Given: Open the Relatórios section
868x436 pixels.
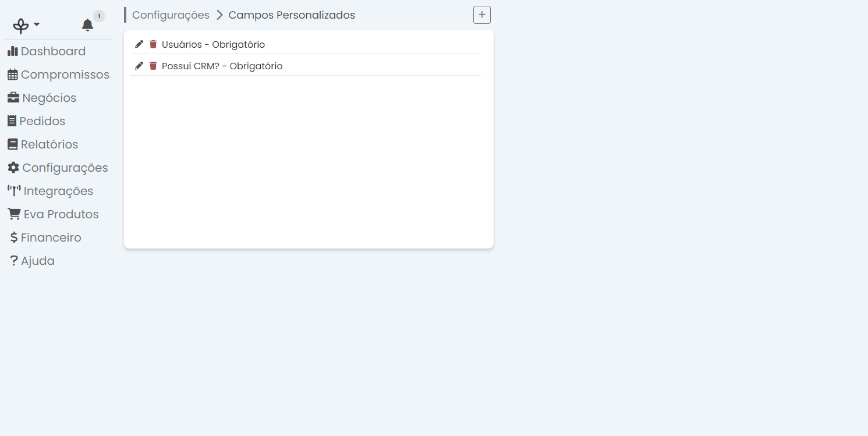Looking at the screenshot, I should pos(49,144).
